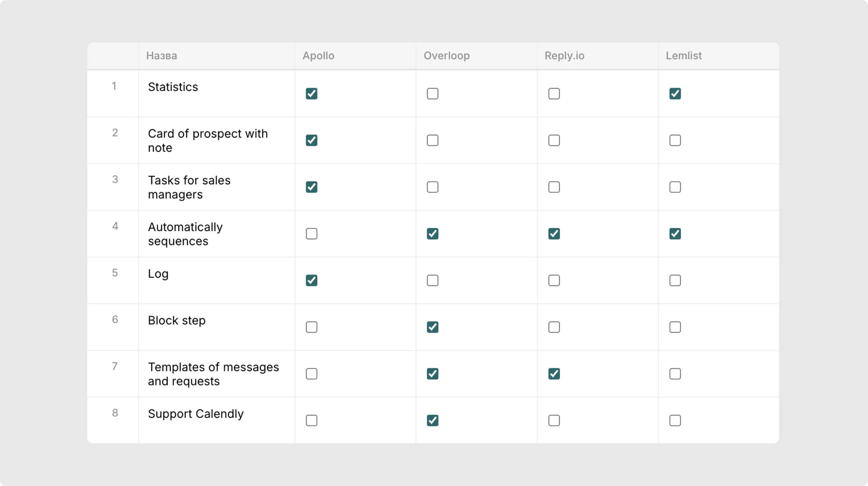Check Overloop checkbox in Log row
The image size is (868, 486).
pyautogui.click(x=432, y=280)
